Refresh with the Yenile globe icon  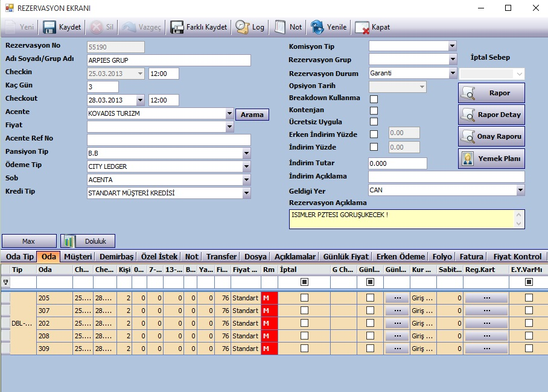tap(316, 27)
